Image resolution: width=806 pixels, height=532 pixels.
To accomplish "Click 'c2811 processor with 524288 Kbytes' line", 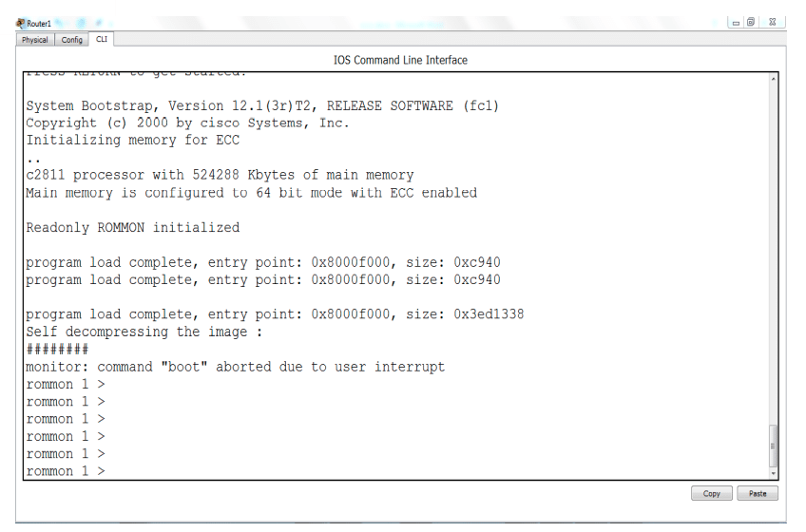I will [220, 176].
